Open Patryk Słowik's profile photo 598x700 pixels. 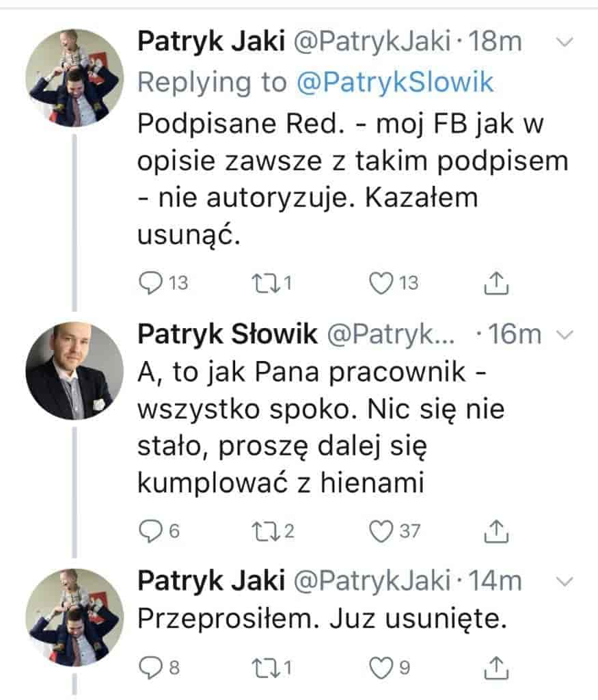[74, 371]
